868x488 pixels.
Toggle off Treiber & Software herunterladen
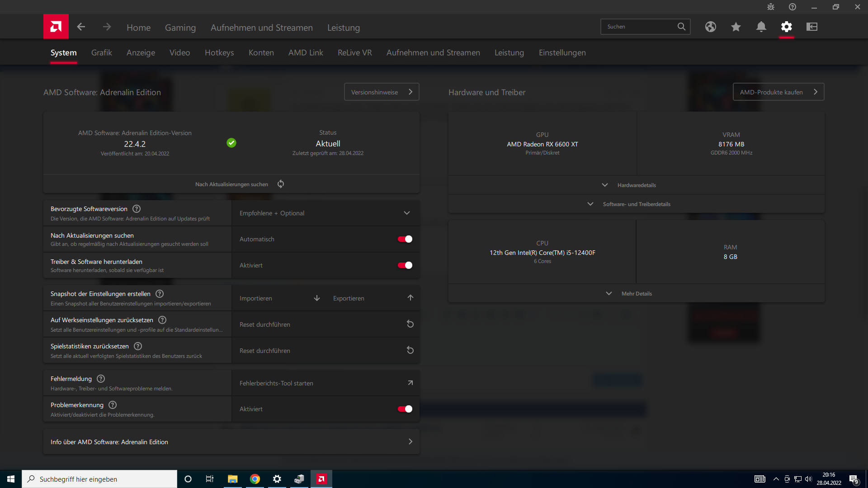coord(405,265)
